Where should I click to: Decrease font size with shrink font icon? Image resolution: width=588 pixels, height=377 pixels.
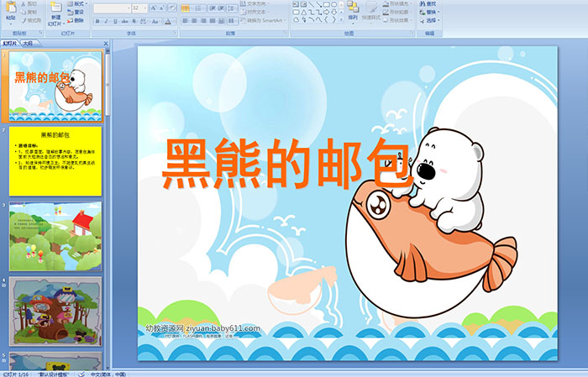[162, 8]
